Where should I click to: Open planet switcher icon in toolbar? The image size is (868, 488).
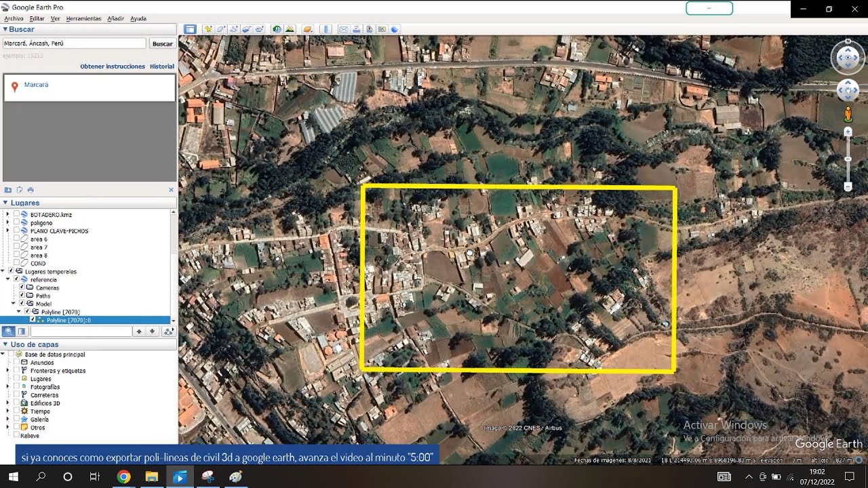[308, 29]
